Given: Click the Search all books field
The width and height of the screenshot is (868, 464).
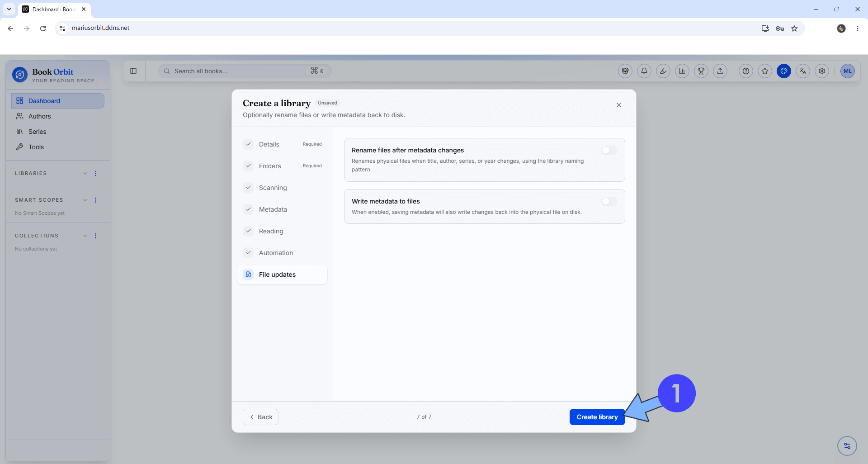Looking at the screenshot, I should [245, 71].
